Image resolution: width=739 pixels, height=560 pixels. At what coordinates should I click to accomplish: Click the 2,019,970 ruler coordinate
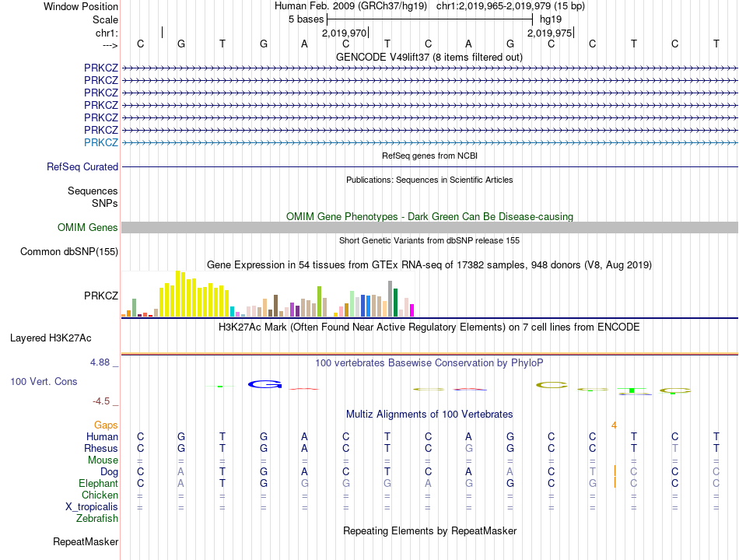click(x=344, y=33)
